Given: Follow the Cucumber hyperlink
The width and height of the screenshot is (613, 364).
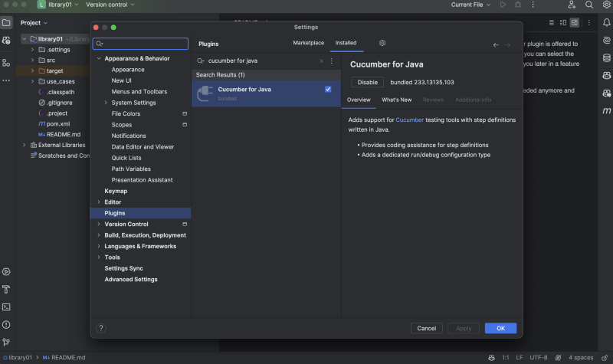Looking at the screenshot, I should click(x=409, y=120).
